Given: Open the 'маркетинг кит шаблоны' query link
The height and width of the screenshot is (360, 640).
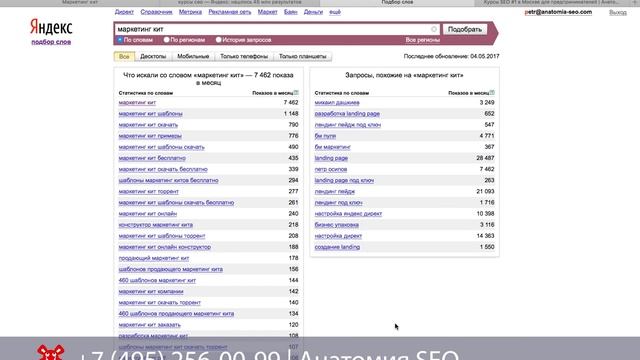Looking at the screenshot, I should coord(151,114).
